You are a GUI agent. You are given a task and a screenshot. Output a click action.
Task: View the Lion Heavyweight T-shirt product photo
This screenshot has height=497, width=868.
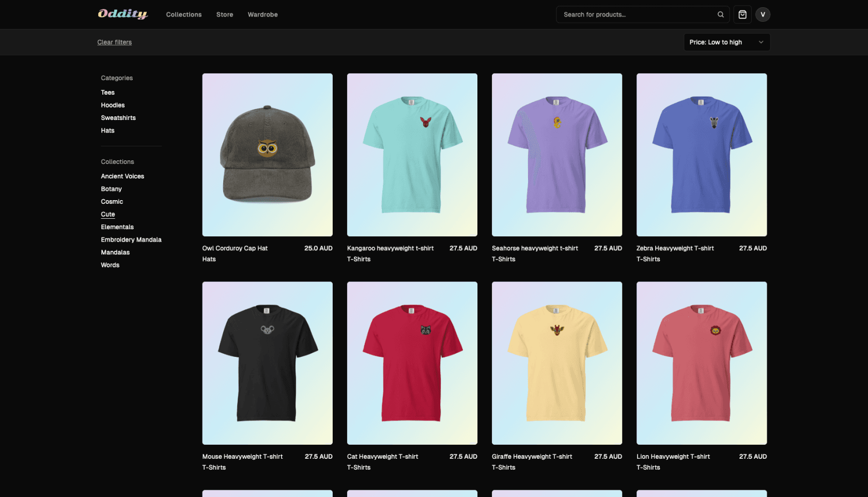tap(701, 363)
